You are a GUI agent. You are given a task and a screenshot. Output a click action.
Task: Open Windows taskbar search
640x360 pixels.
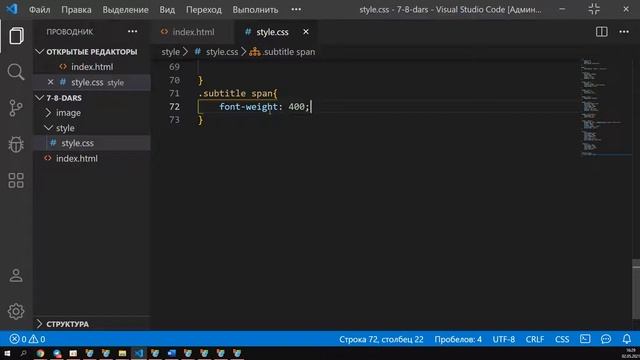pos(23,353)
